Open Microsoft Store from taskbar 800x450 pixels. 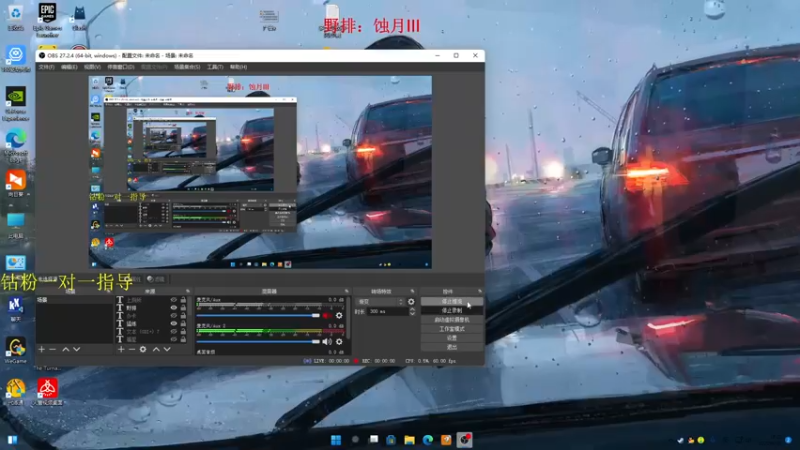391,440
